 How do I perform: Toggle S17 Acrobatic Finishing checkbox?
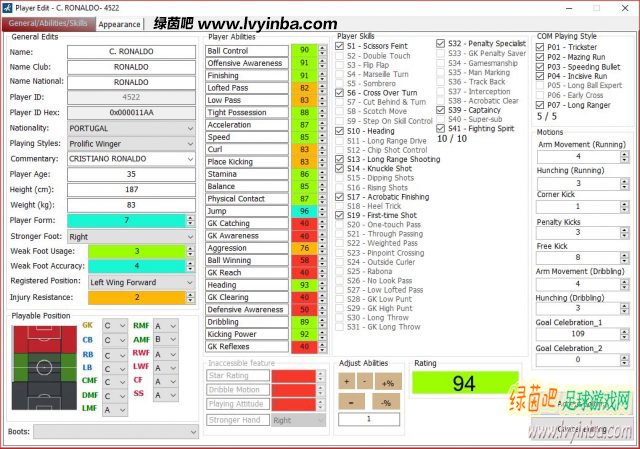coord(339,197)
